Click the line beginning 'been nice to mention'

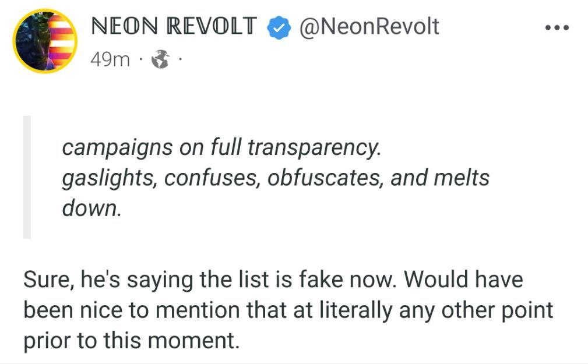288,310
